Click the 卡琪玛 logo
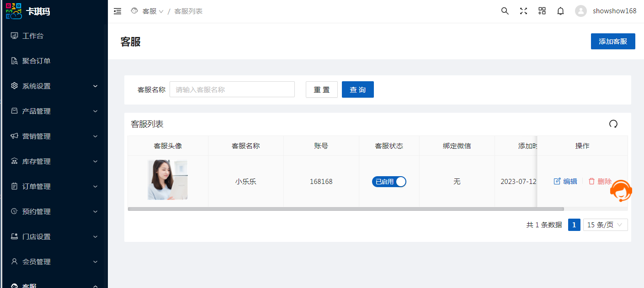 [27, 11]
